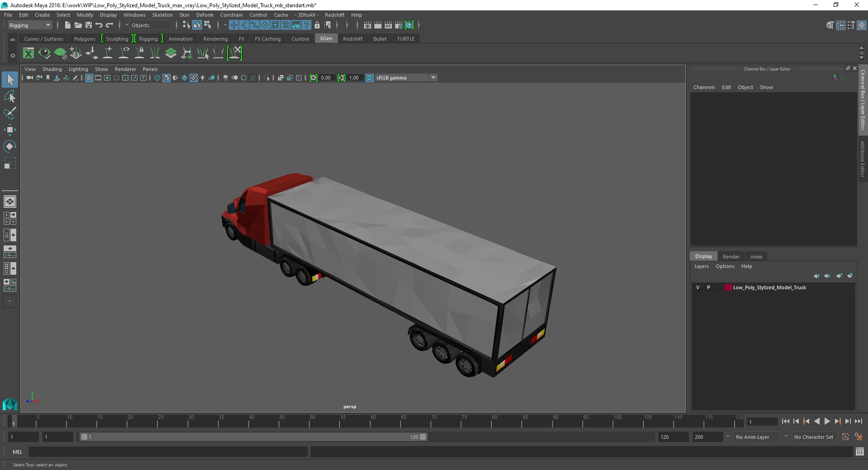
Task: Redo the last action
Action: click(x=109, y=25)
